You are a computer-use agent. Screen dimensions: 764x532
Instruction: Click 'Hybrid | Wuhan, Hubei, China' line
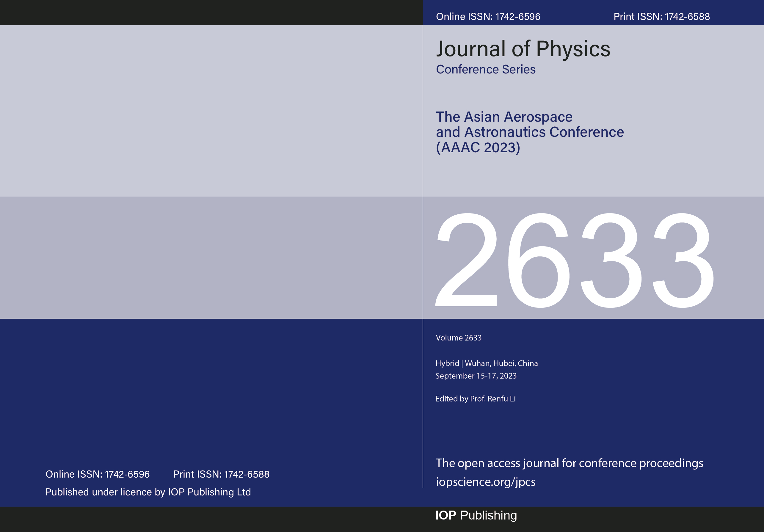tap(487, 363)
